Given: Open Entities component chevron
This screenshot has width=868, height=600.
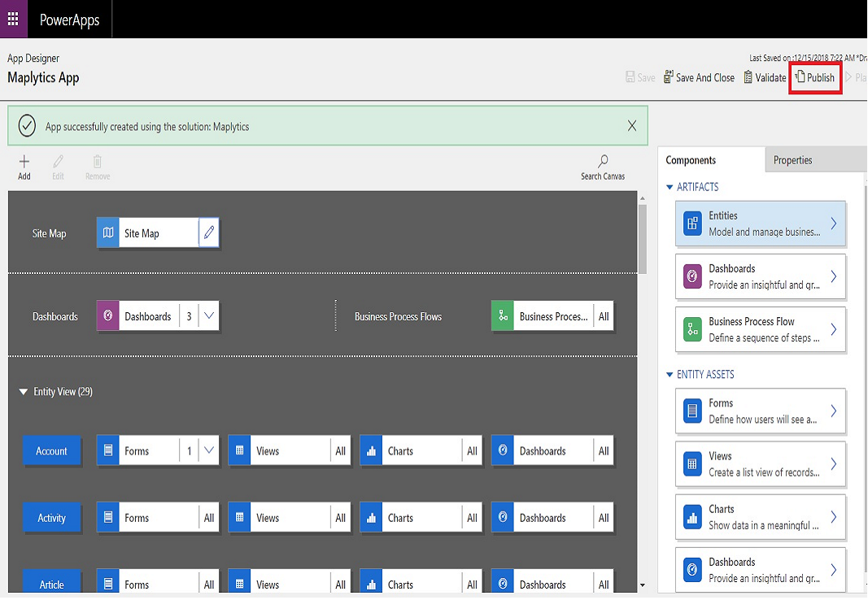Looking at the screenshot, I should click(833, 224).
